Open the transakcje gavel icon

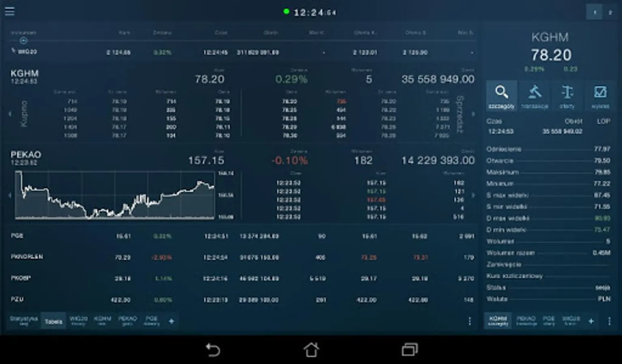[x=535, y=96]
